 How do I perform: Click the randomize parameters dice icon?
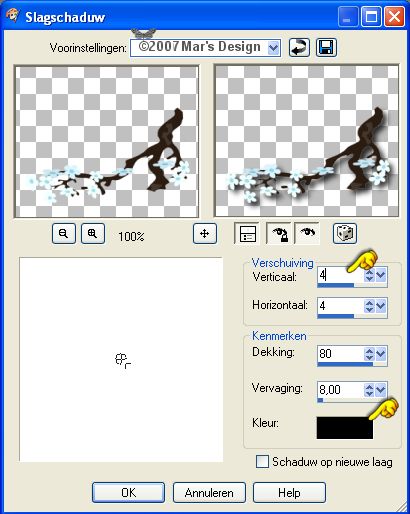click(x=345, y=233)
